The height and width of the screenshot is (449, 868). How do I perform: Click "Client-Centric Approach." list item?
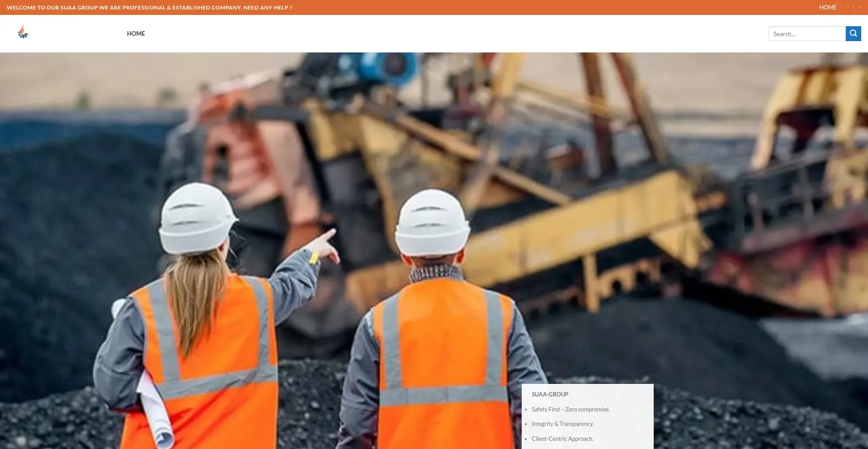pos(562,439)
